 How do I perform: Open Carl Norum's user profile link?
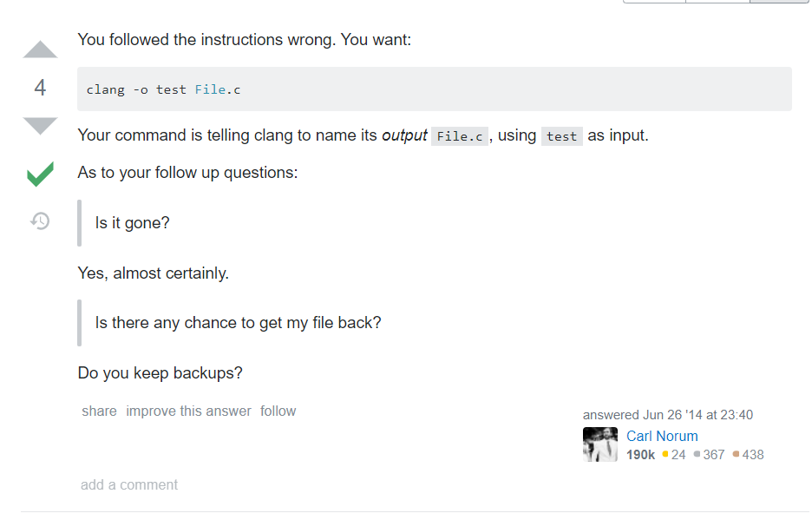click(662, 436)
